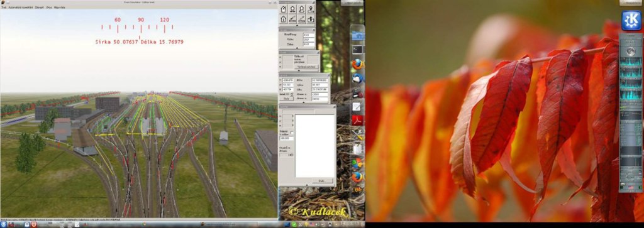Select the terrain slope pencil tool
The width and height of the screenshot is (644, 228).
point(292,19)
